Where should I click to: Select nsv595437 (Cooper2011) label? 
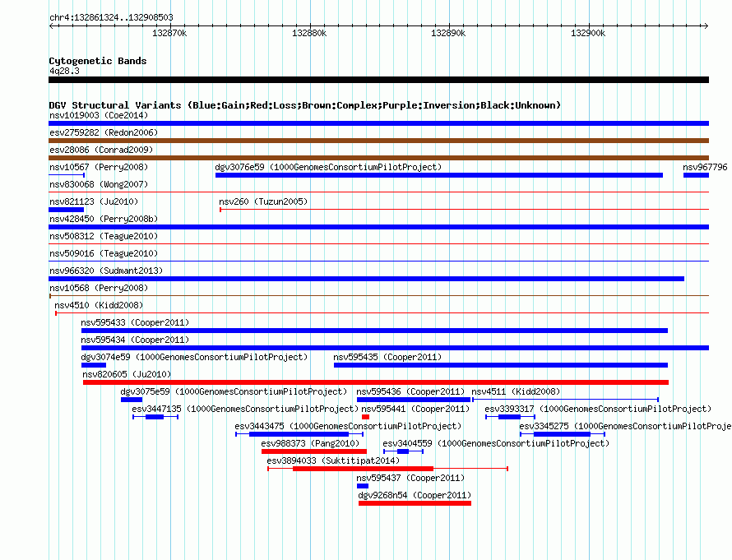pyautogui.click(x=410, y=478)
